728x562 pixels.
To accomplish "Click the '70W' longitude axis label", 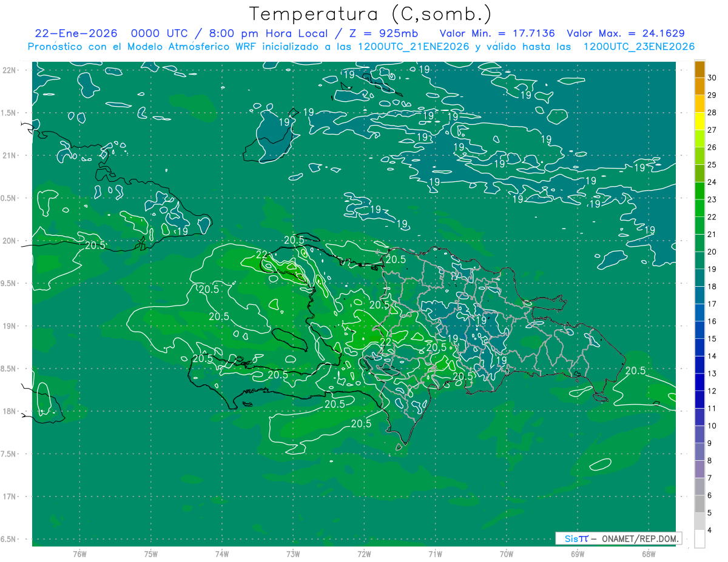I will [x=507, y=554].
